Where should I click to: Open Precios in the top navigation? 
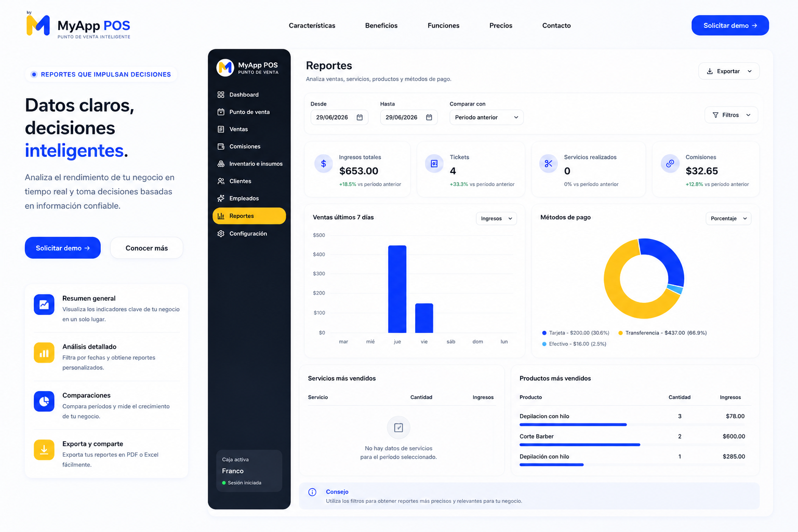[x=501, y=25]
